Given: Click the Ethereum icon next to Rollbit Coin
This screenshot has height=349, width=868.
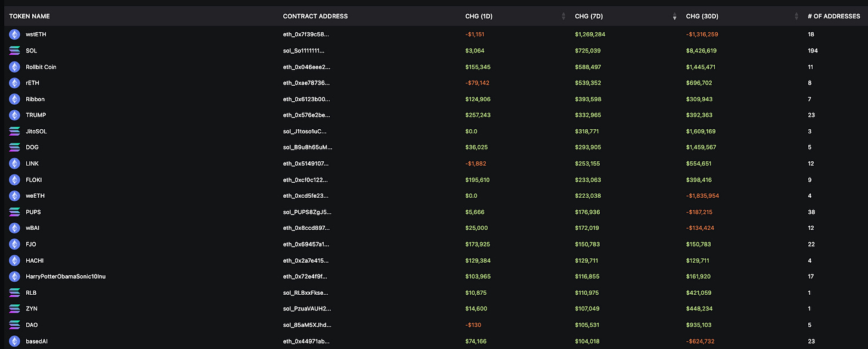Looking at the screenshot, I should [x=14, y=67].
